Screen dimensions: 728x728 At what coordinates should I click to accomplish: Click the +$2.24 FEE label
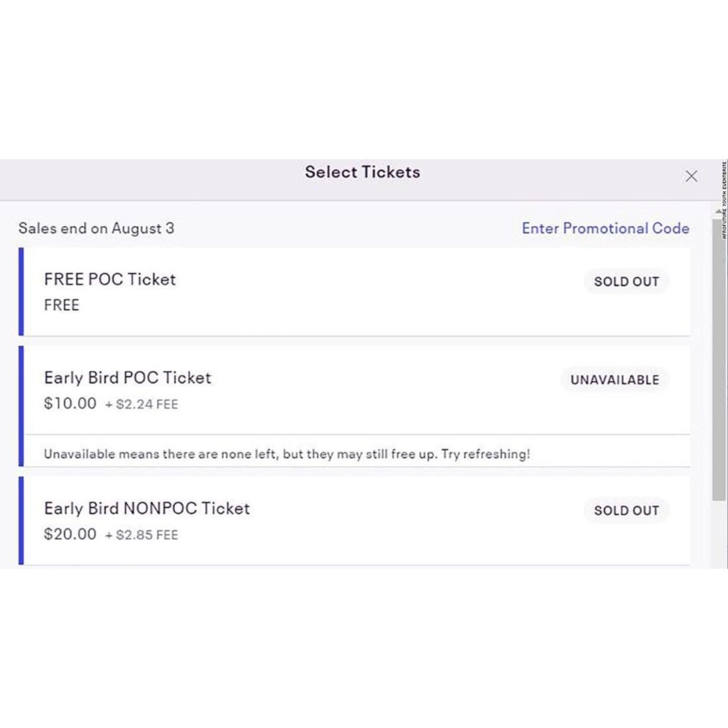[x=141, y=405]
